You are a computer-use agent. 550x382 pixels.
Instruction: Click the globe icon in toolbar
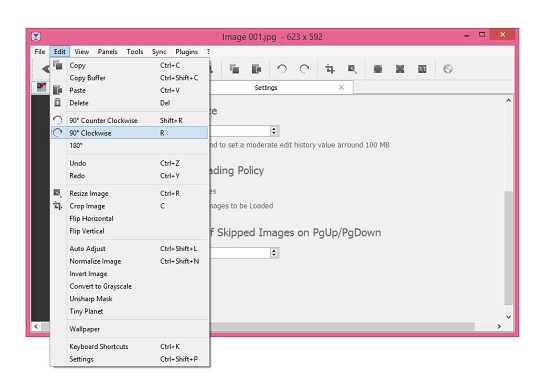click(x=448, y=69)
